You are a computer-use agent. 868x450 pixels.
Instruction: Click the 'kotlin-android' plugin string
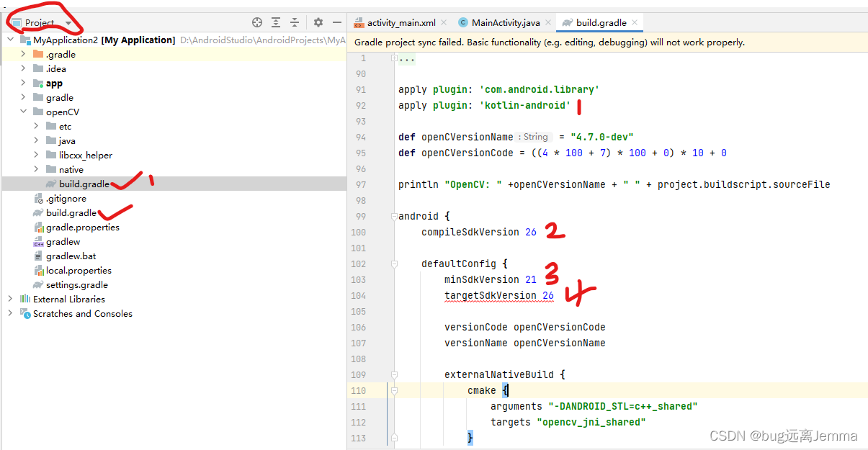click(x=525, y=105)
